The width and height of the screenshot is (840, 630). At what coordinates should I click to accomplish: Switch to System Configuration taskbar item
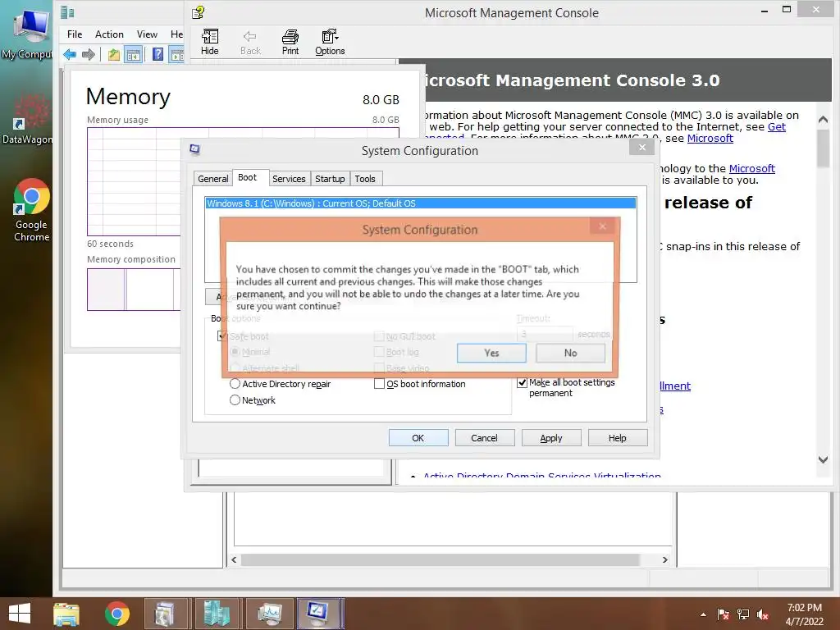tap(318, 614)
